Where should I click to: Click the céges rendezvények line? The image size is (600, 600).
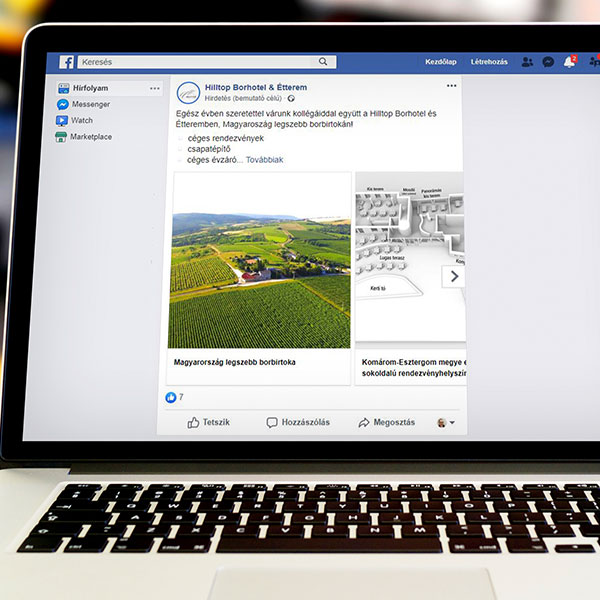(225, 139)
